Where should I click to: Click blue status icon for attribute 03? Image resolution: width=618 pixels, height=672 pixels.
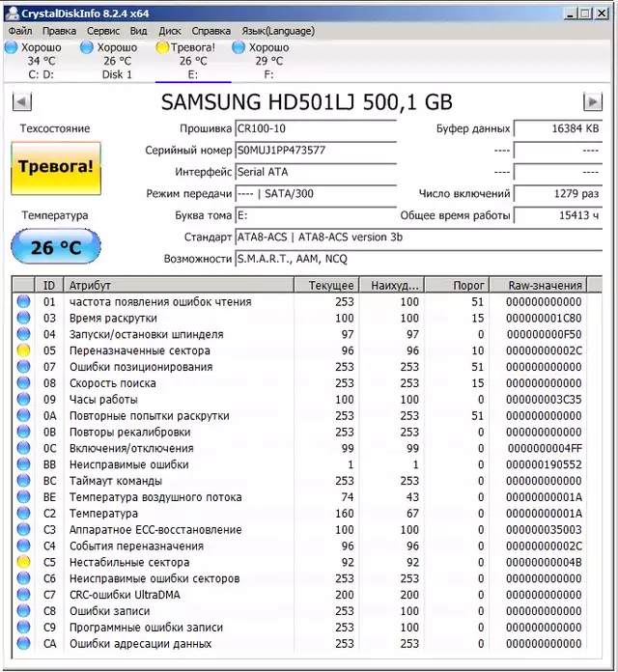(23, 318)
